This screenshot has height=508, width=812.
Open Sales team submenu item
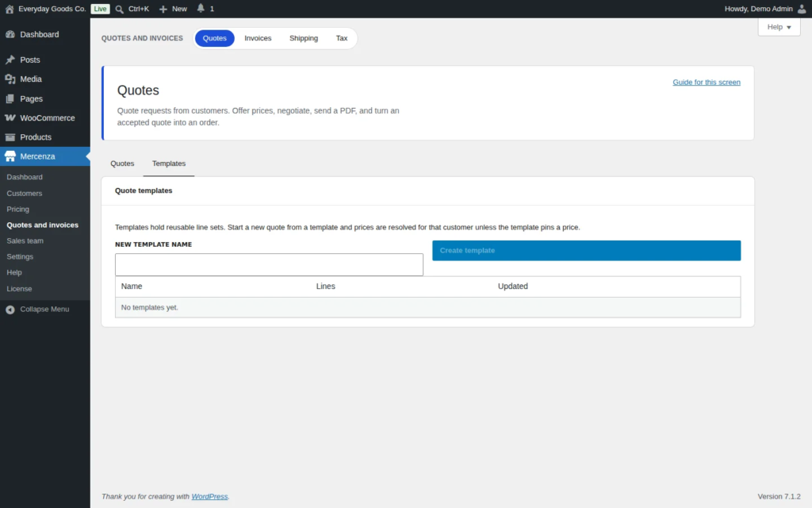25,241
